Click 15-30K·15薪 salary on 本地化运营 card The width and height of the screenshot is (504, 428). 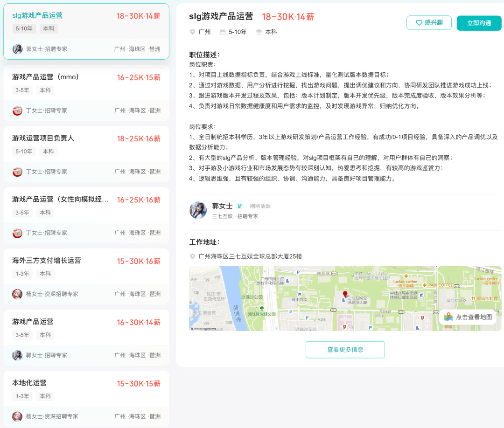click(x=139, y=384)
